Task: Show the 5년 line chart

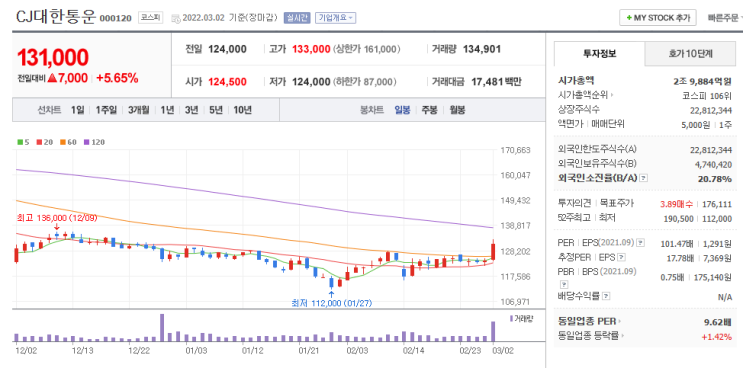Action: click(x=216, y=110)
